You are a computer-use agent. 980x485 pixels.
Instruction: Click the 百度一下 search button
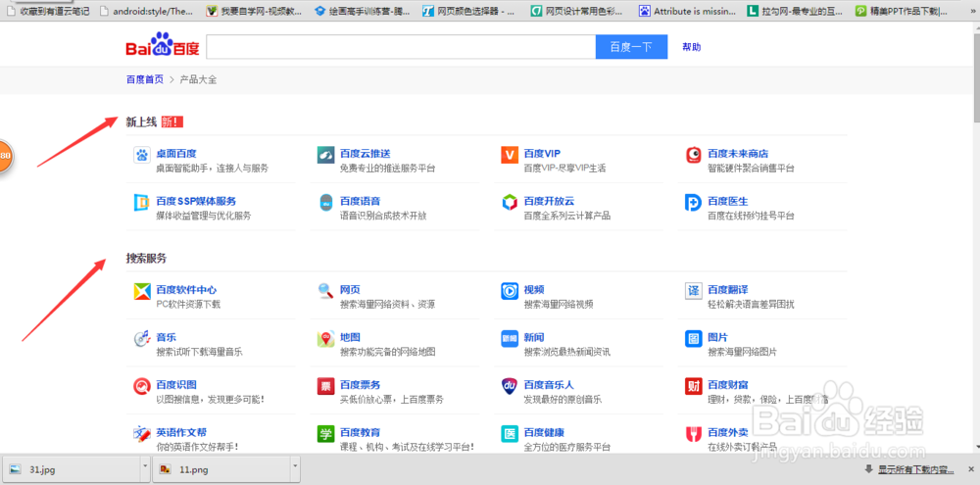(x=631, y=47)
